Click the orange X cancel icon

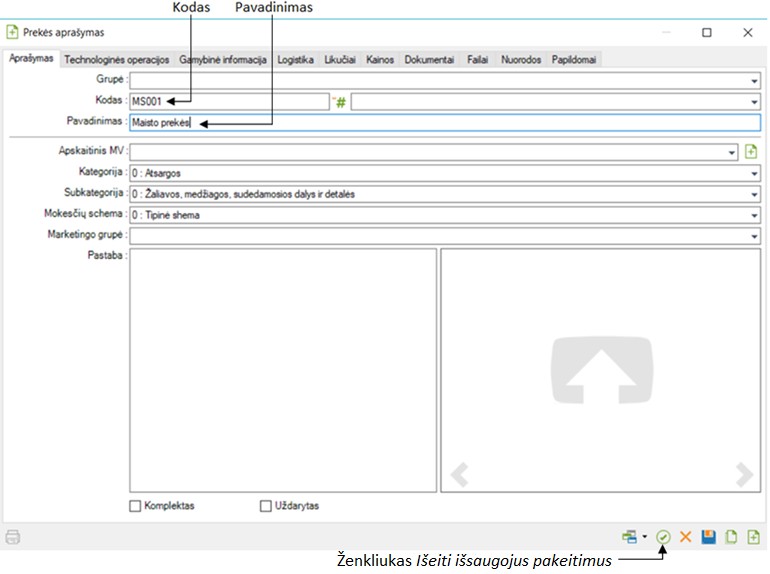tap(686, 537)
